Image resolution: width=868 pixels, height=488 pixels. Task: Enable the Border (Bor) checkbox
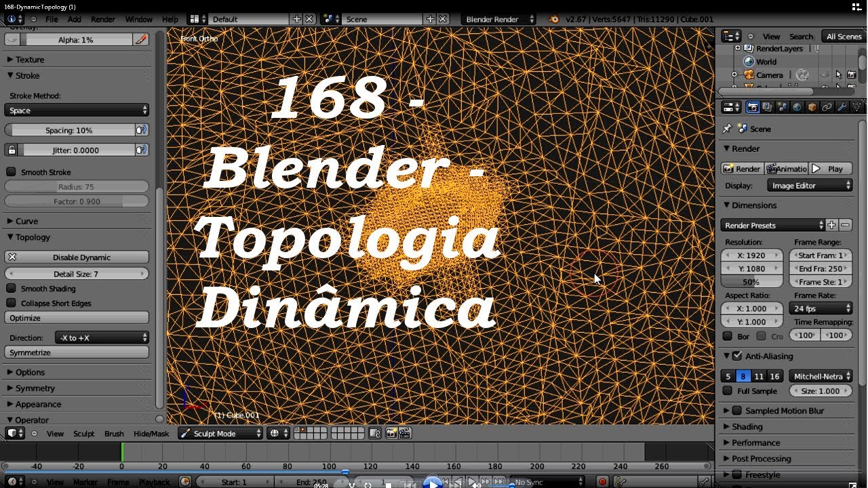tap(728, 336)
